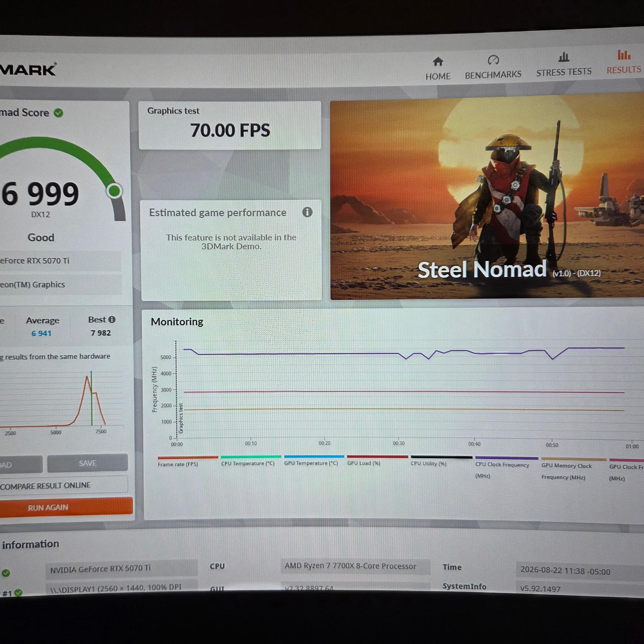Toggle GPU Memory Clock Frequency legend entry

tap(573, 469)
